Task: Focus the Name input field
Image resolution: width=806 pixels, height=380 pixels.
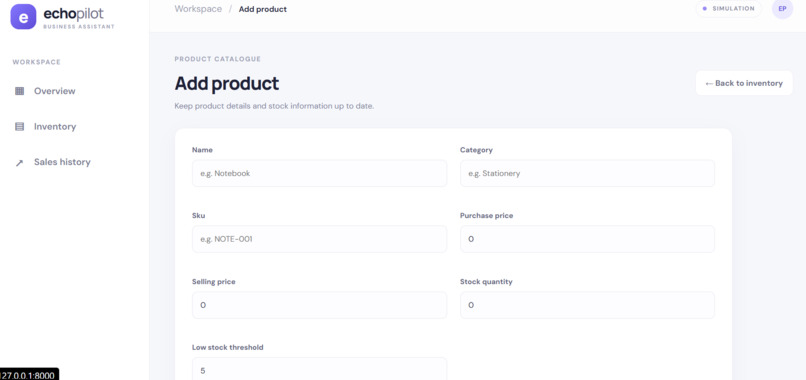Action: 319,173
